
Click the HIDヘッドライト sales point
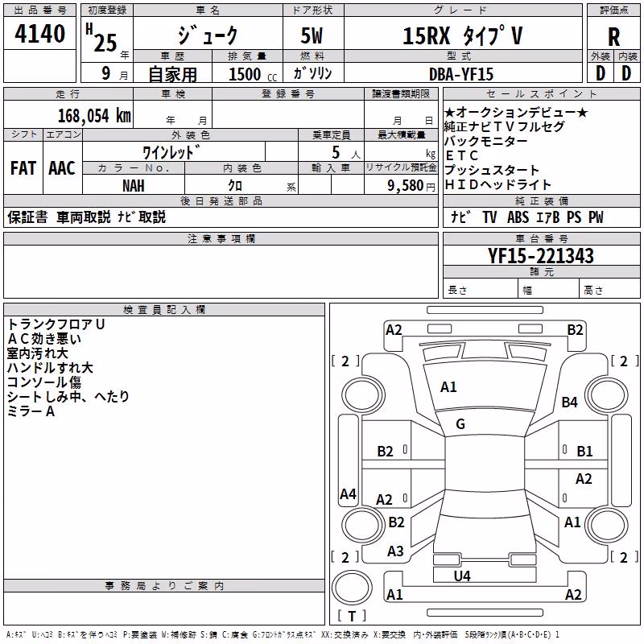[497, 185]
